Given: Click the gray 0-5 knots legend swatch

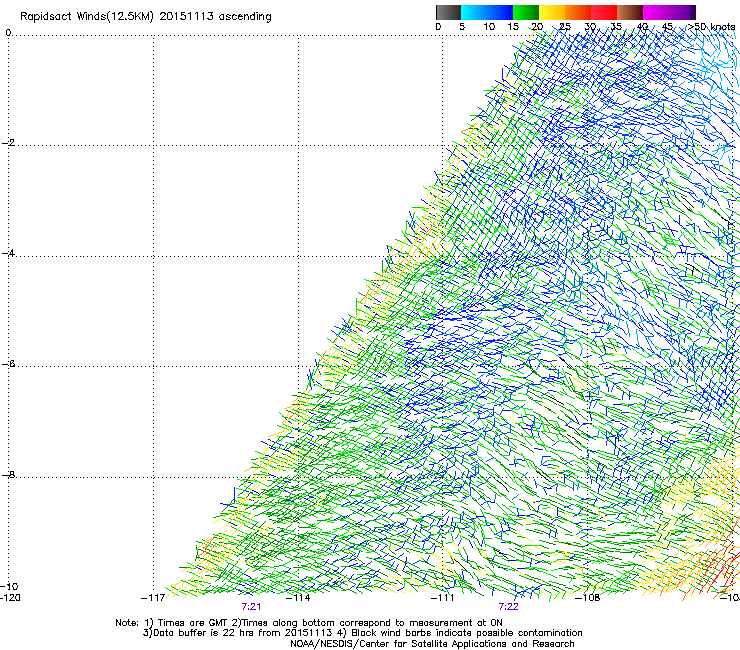Looking at the screenshot, I should (448, 12).
